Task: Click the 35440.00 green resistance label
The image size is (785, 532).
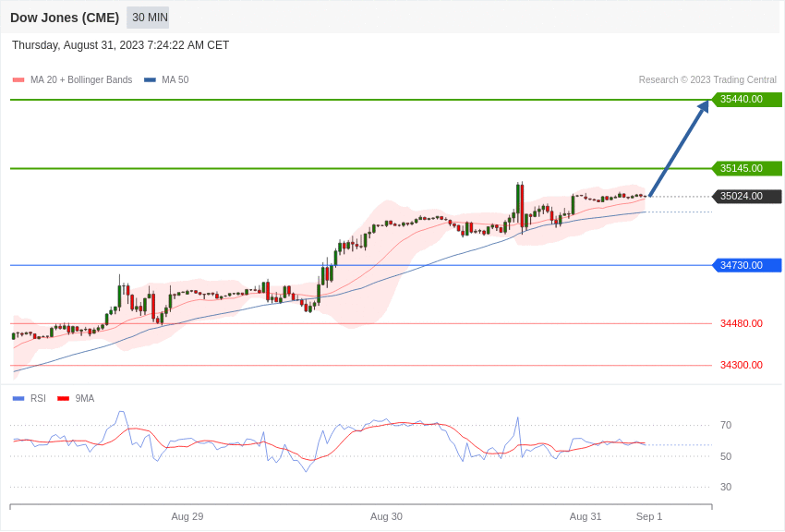Action: click(747, 99)
